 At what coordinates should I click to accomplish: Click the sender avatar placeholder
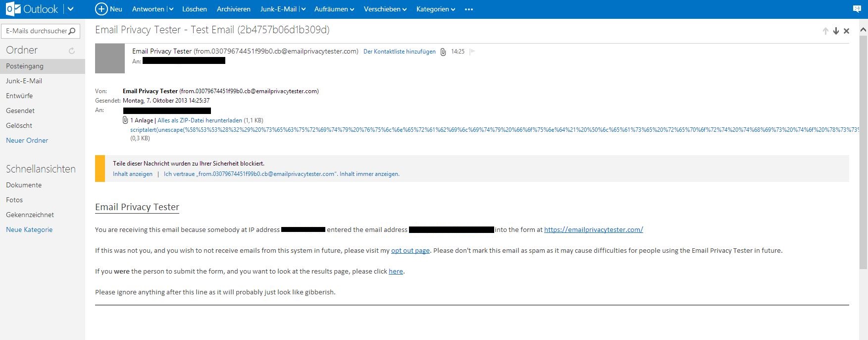(110, 58)
